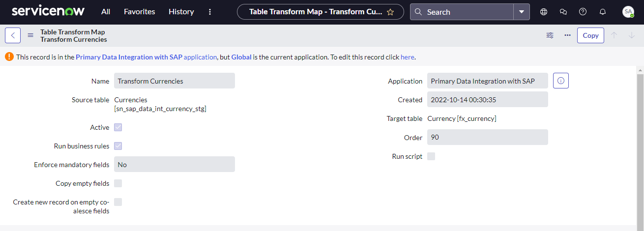644x231 pixels.
Task: Open the Enforce mandatory fields dropdown
Action: [175, 164]
